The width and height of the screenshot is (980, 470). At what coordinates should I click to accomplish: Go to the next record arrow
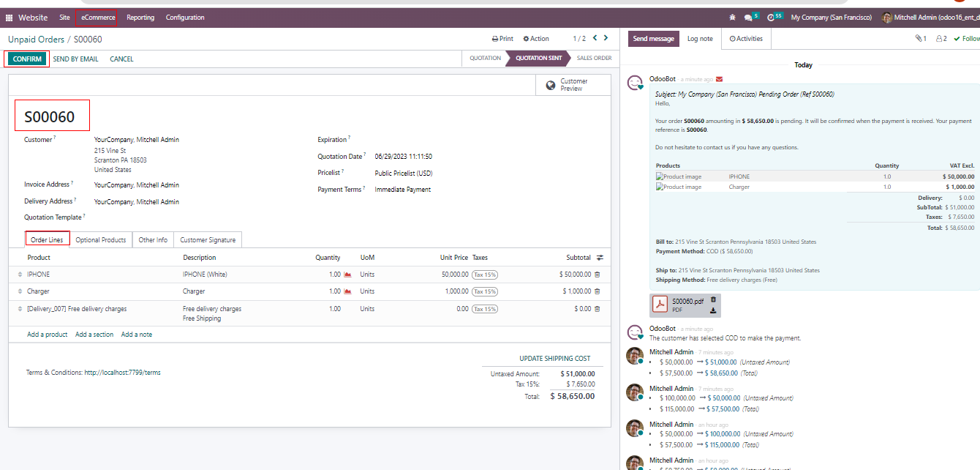[606, 38]
